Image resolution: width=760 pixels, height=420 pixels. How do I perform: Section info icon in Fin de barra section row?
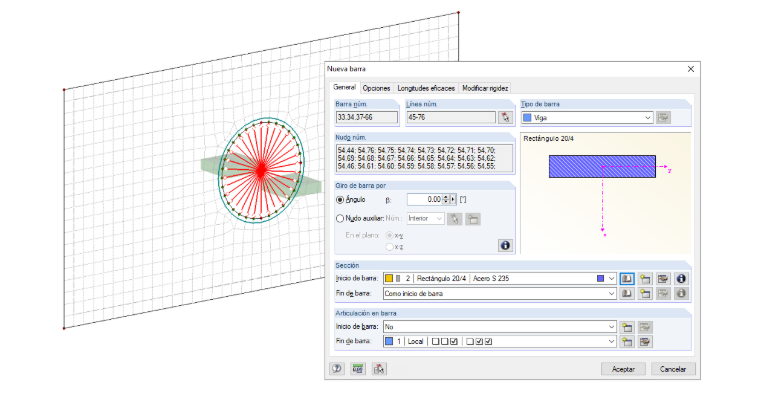(x=681, y=294)
